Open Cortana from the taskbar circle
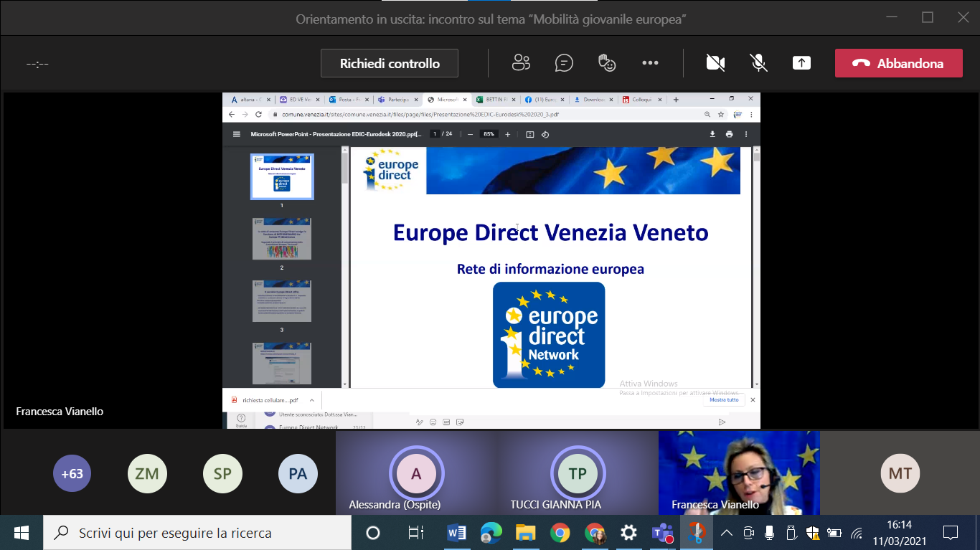Screen dimensions: 980x550 pyautogui.click(x=372, y=533)
